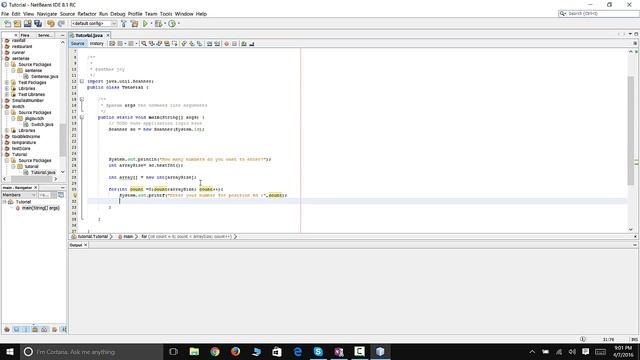Toggle Bookmark in editor toolbar
Screen dimensions: 640x360
pos(200,44)
